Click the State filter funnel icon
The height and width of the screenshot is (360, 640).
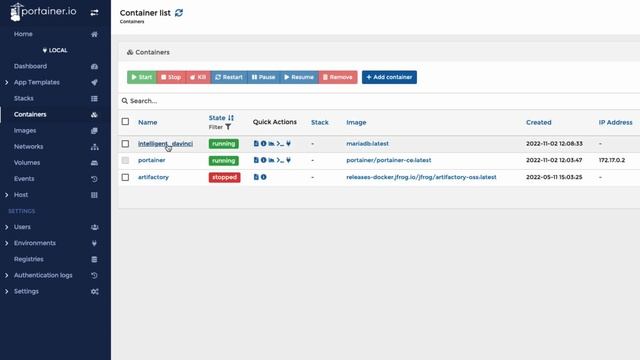coord(228,127)
